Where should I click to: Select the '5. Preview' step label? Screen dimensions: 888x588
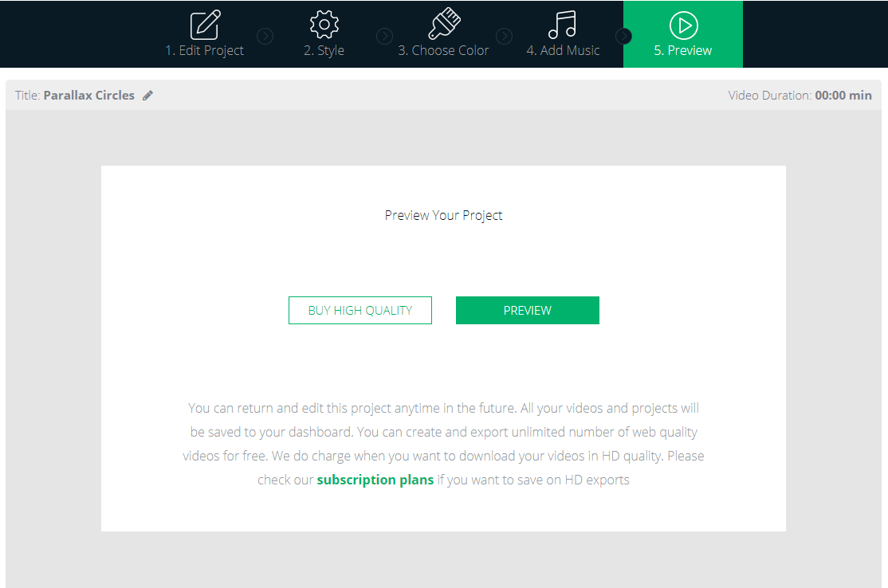pos(683,50)
